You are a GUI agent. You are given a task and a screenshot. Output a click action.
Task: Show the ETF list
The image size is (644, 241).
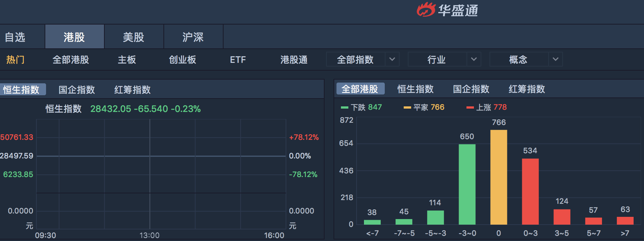(238, 60)
